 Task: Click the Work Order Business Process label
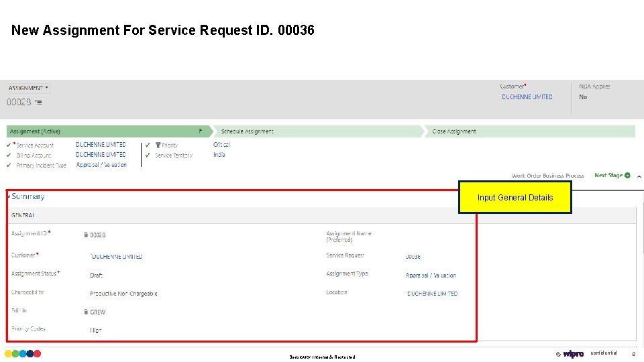point(547,176)
